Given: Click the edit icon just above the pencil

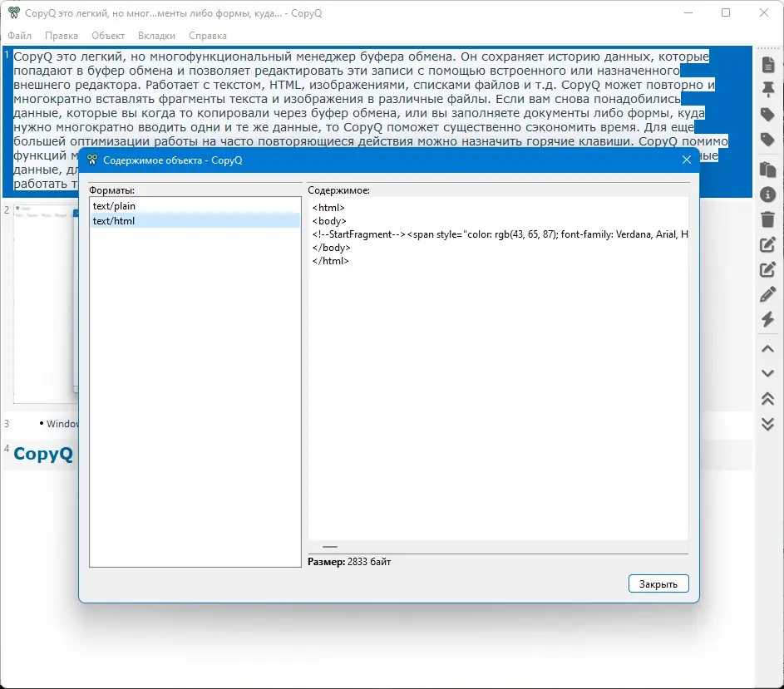Looking at the screenshot, I should pyautogui.click(x=768, y=269).
